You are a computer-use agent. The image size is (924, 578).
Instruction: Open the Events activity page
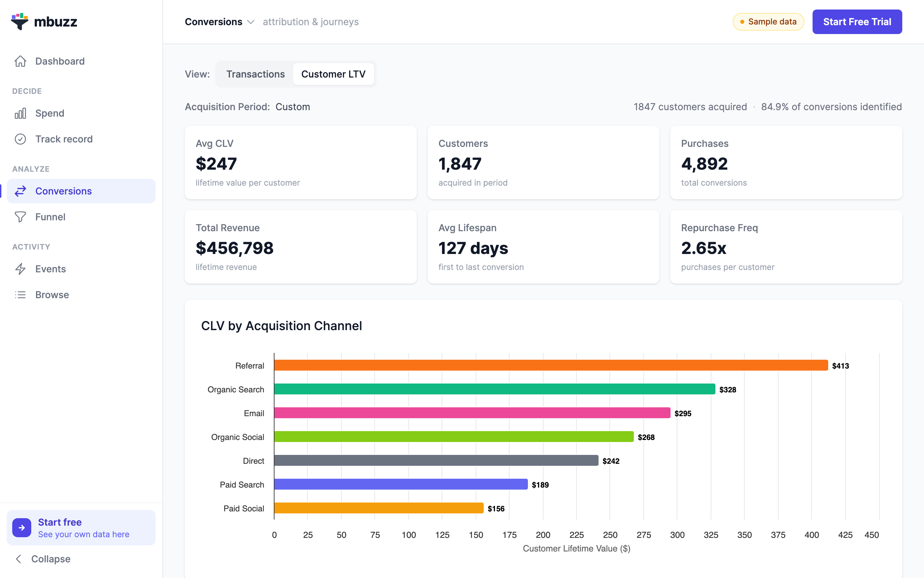81,269
